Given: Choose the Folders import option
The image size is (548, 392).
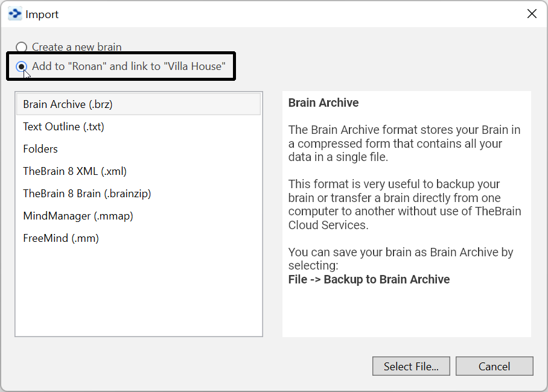Looking at the screenshot, I should 40,149.
